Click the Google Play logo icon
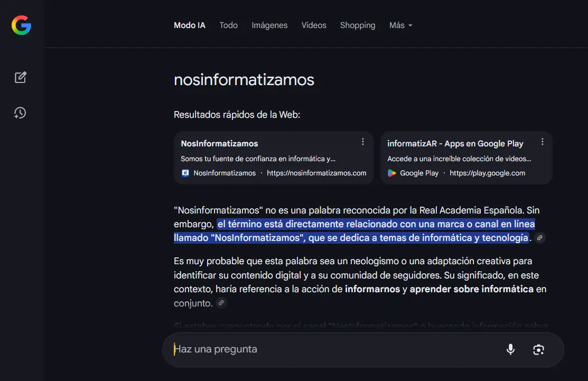This screenshot has width=588, height=381. tap(392, 173)
